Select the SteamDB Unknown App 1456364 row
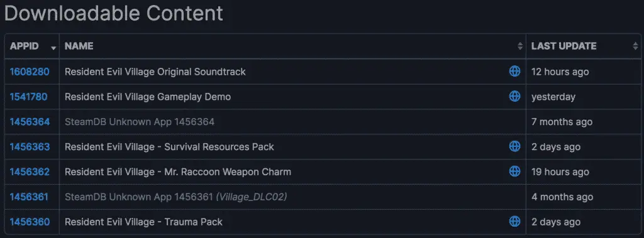The width and height of the screenshot is (644, 238). pos(323,122)
